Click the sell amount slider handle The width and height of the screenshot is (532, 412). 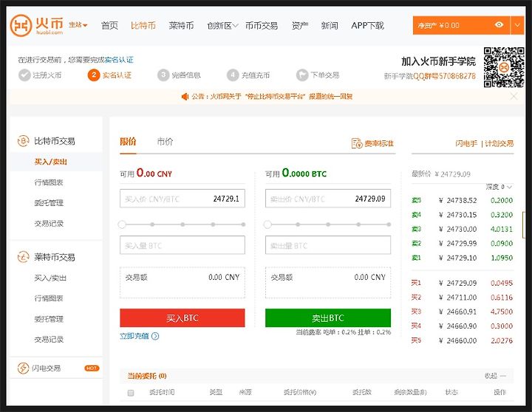click(x=267, y=224)
